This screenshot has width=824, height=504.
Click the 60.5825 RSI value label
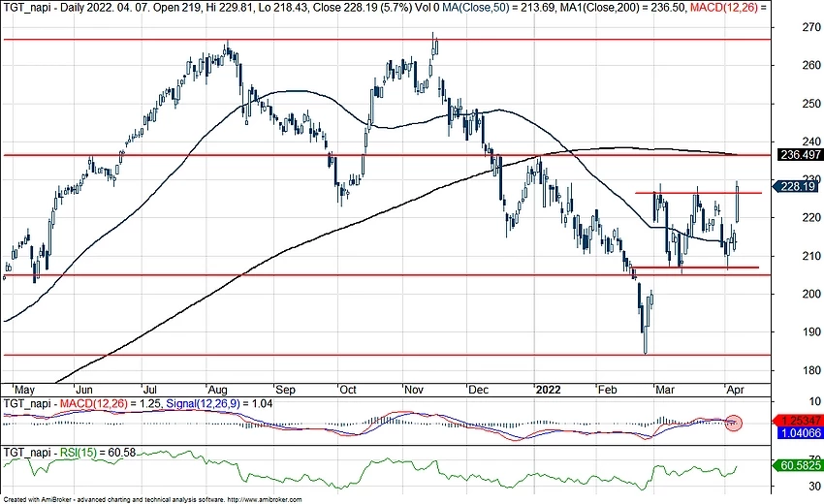(x=800, y=465)
